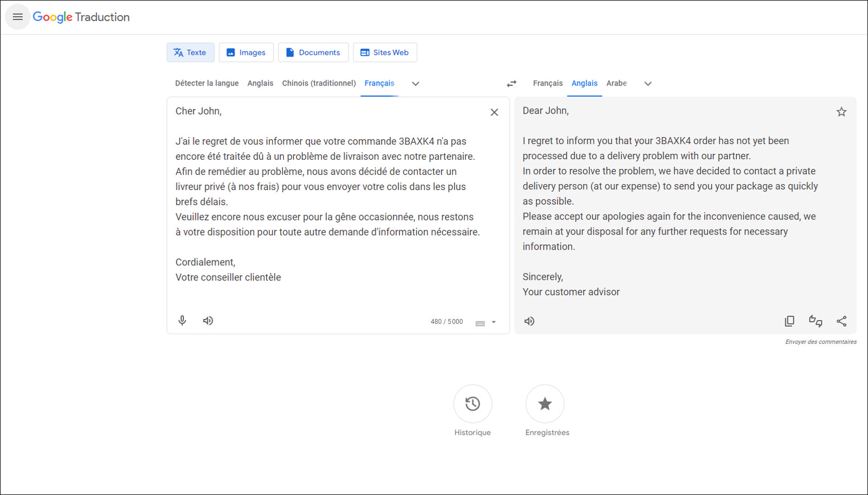Swap the source and target languages
This screenshot has width=868, height=495.
click(x=511, y=83)
